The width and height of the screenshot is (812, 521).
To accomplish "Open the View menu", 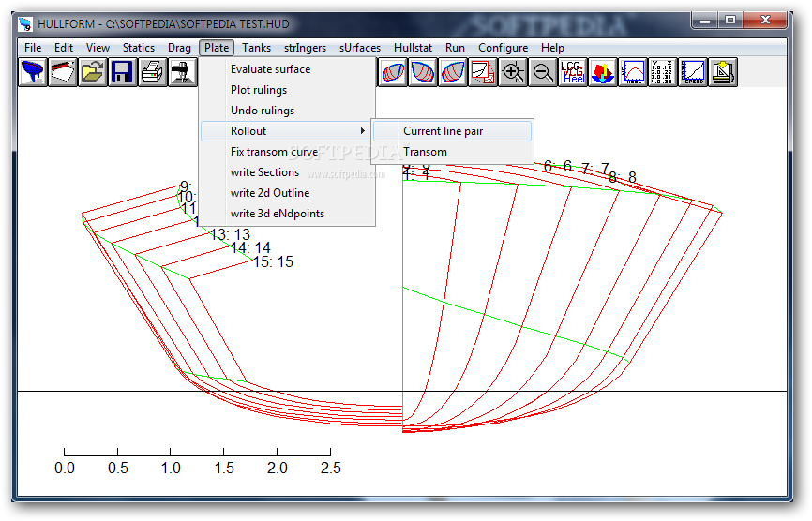I will coord(98,48).
